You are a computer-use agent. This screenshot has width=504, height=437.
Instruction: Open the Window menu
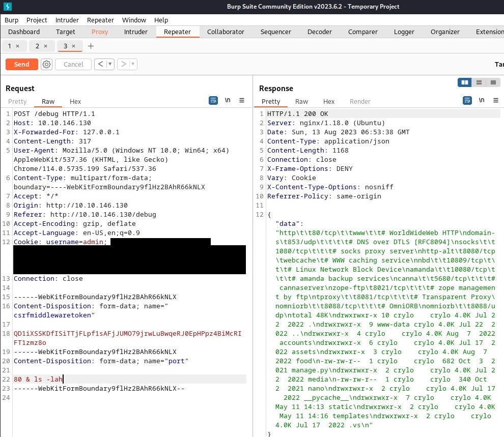point(134,20)
